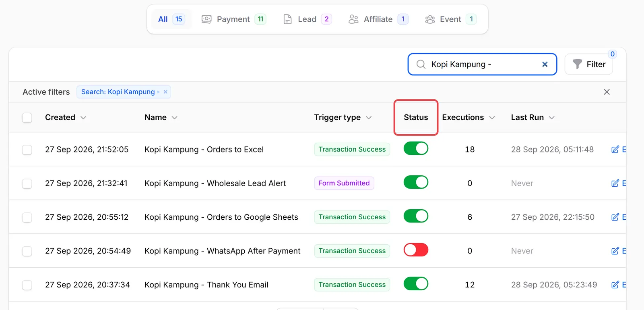
Task: Disable the Wholesale Lead Alert status toggle
Action: [416, 182]
